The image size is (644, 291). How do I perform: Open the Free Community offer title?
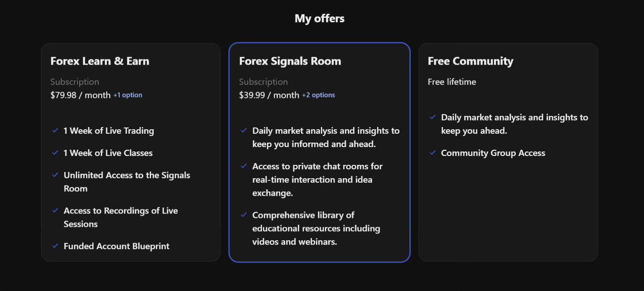pyautogui.click(x=471, y=61)
